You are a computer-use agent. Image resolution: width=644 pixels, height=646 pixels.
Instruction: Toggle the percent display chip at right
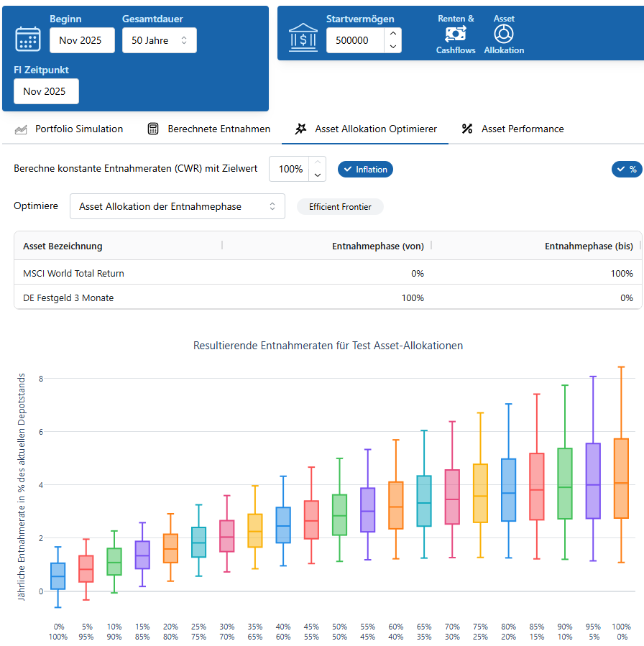pyautogui.click(x=626, y=170)
